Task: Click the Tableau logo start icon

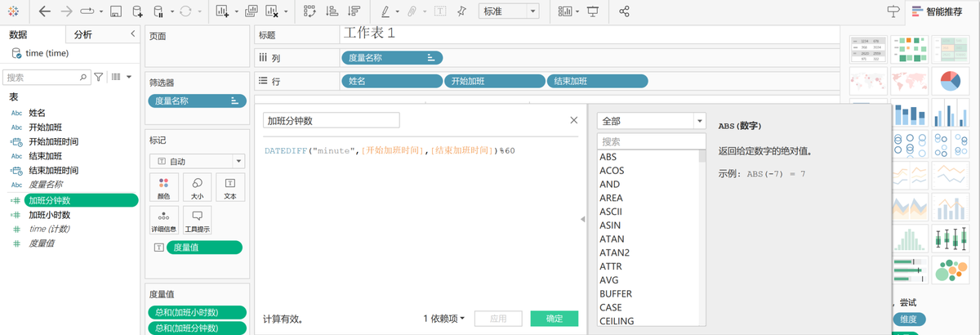Action: pyautogui.click(x=11, y=11)
